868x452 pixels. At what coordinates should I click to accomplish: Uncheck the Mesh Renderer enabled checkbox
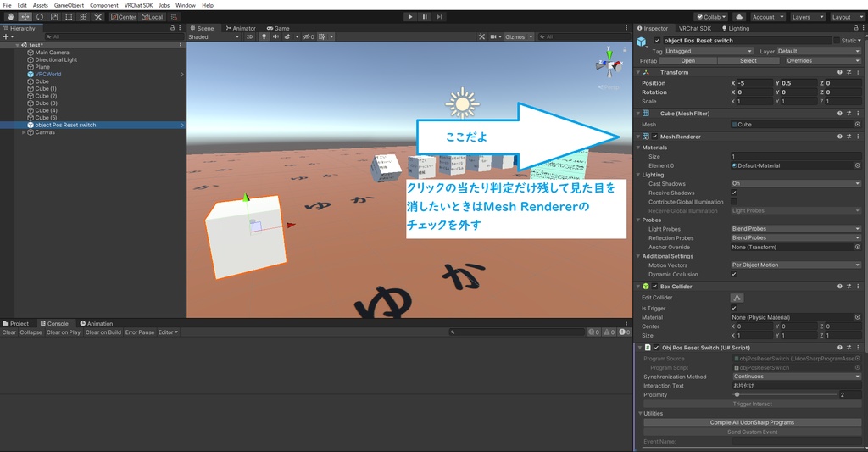point(655,137)
